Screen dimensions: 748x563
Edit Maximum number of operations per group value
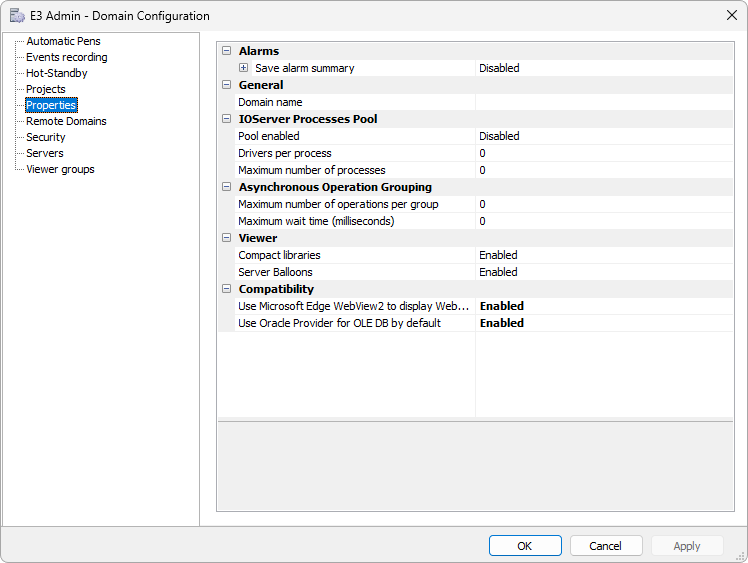(604, 204)
